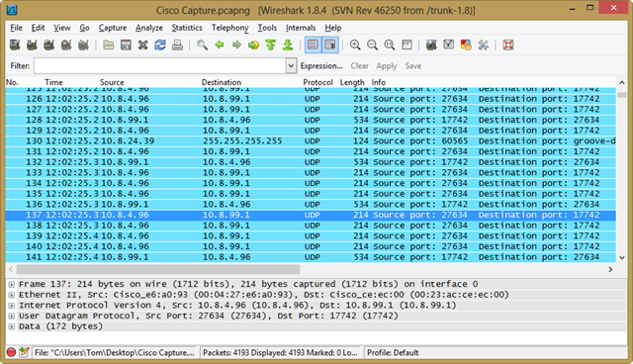Open the Tools menu
633x364 pixels.
[x=267, y=28]
